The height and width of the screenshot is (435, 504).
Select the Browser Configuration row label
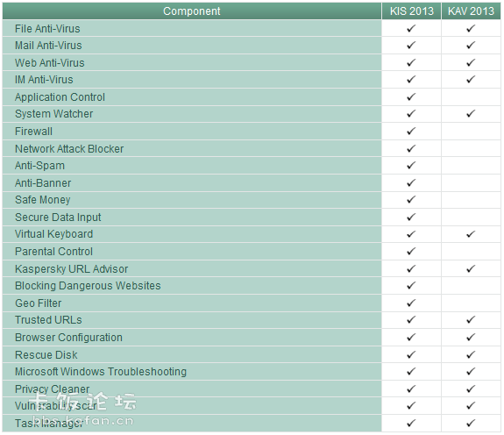click(x=68, y=338)
